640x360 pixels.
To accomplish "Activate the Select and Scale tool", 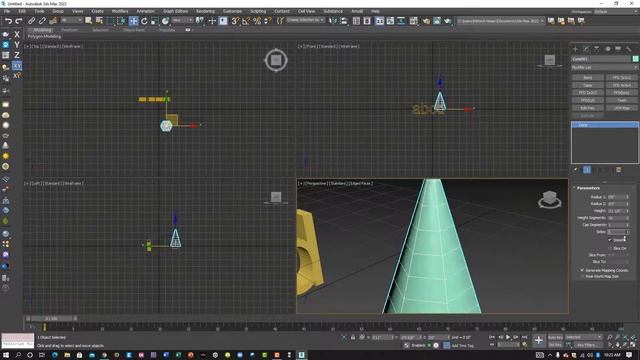I will point(155,20).
